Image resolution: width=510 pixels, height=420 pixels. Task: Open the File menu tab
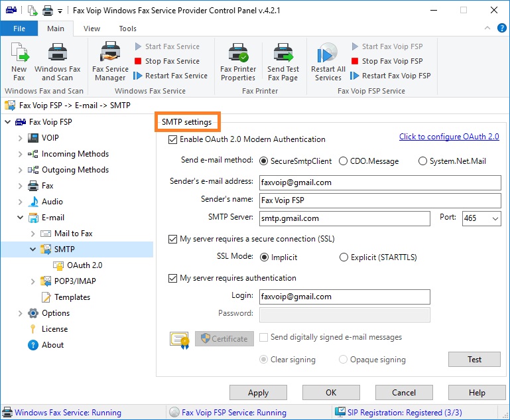coord(19,29)
